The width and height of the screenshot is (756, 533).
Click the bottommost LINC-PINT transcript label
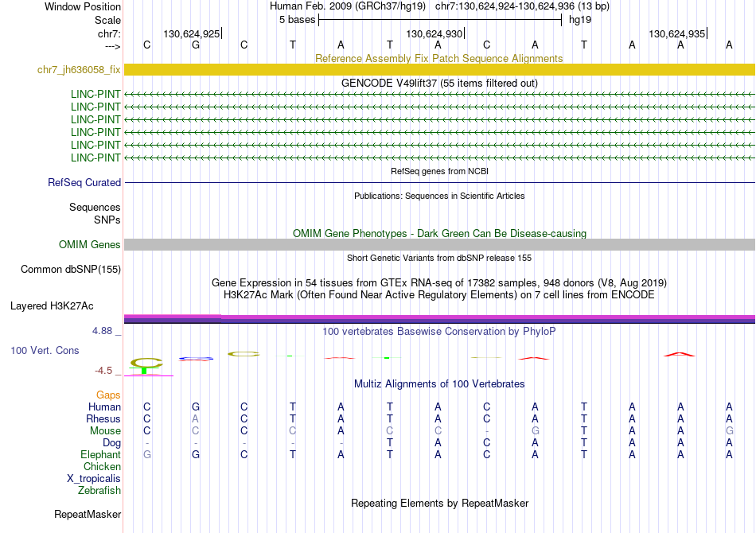[95, 158]
